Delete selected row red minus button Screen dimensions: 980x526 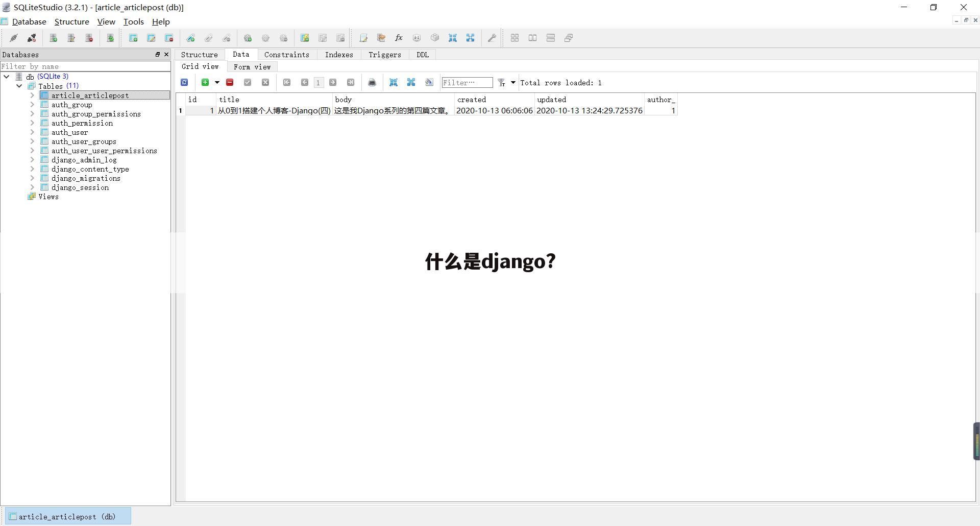coord(230,82)
